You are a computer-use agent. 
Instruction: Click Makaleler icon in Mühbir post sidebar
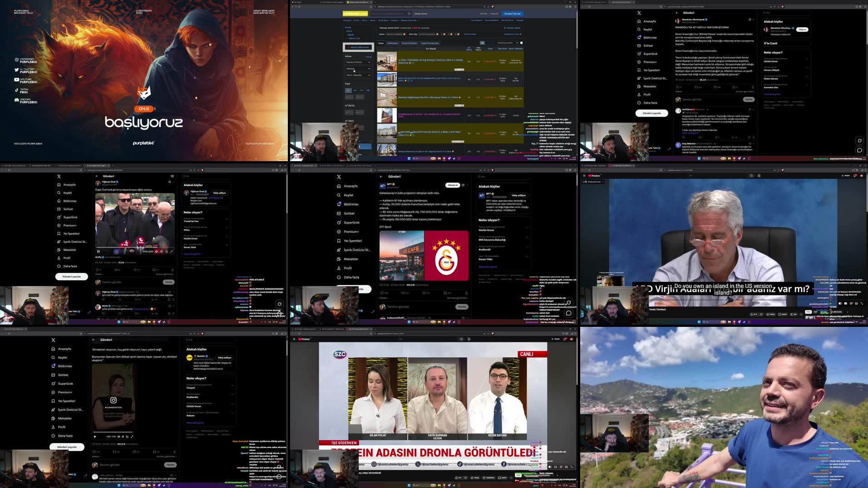point(53,419)
